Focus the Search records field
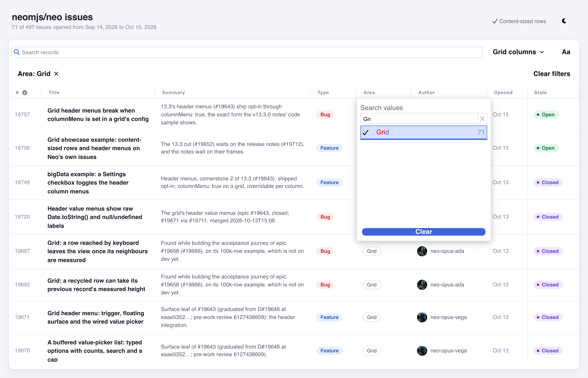The height and width of the screenshot is (378, 588). tap(247, 52)
